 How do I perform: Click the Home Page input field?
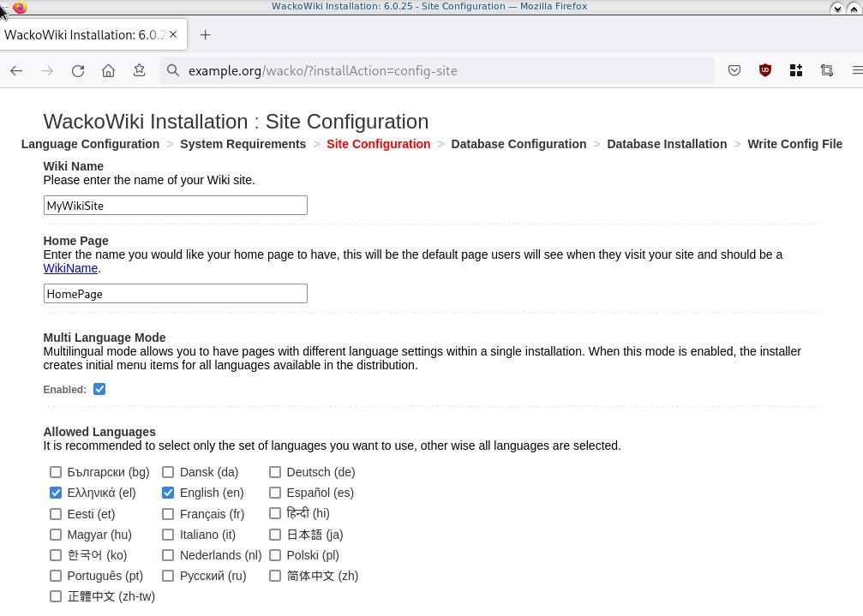[175, 294]
